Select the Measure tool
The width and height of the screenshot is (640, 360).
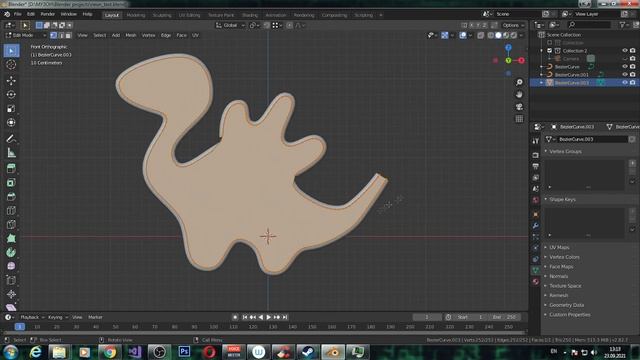point(11,153)
